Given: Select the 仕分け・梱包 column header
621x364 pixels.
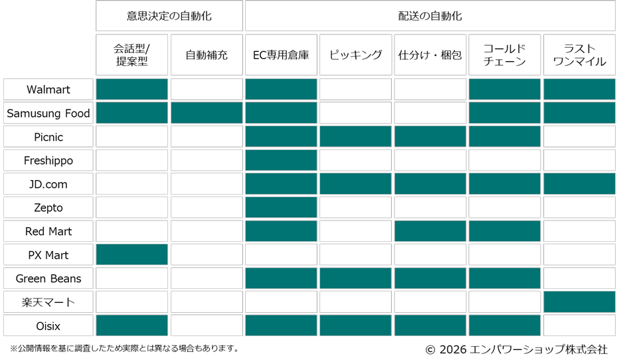Looking at the screenshot, I should 430,54.
